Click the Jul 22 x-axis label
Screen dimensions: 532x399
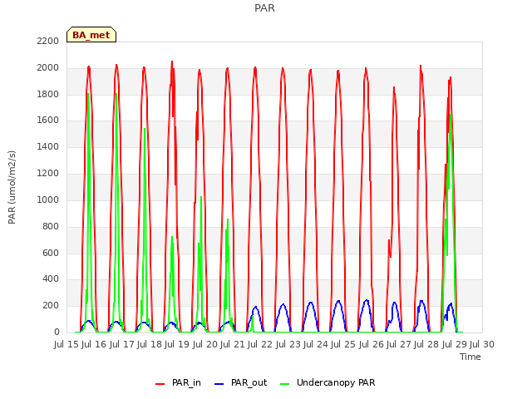coord(260,344)
